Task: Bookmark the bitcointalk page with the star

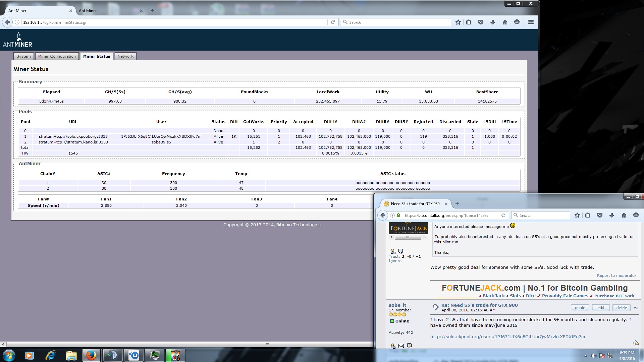Action: click(x=577, y=215)
